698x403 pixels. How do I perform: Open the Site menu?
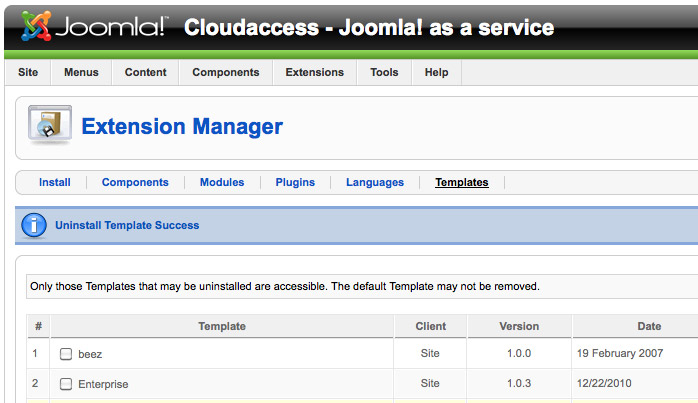[28, 72]
